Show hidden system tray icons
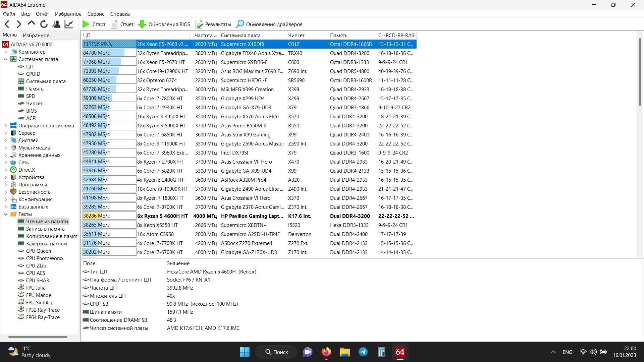Image resolution: width=644 pixels, height=362 pixels. click(553, 352)
